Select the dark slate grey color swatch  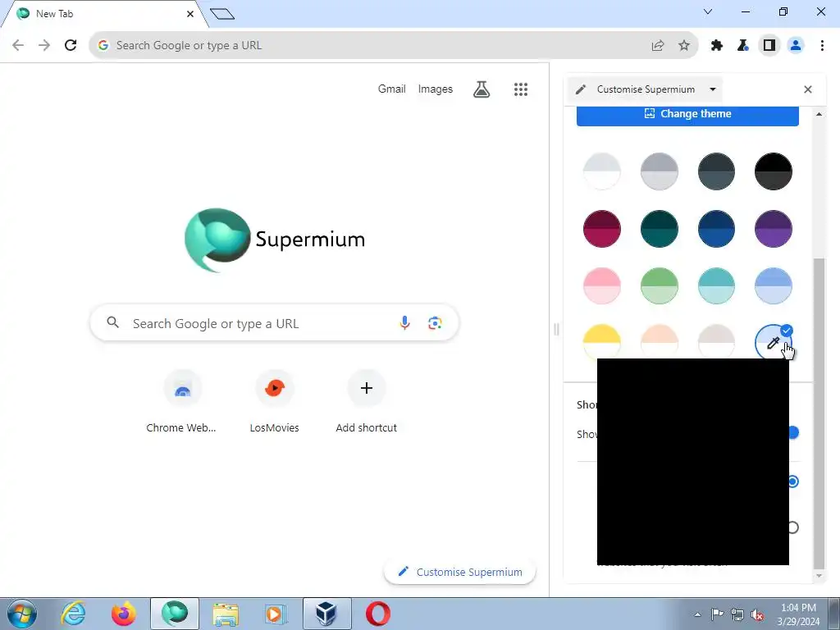point(716,171)
